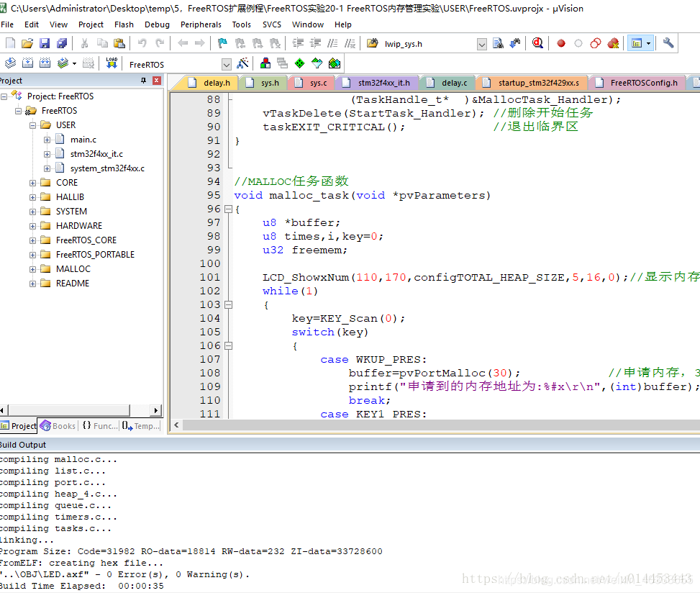Expand the FreeRTOS_PORTABLE folder
The image size is (700, 593).
[x=32, y=255]
